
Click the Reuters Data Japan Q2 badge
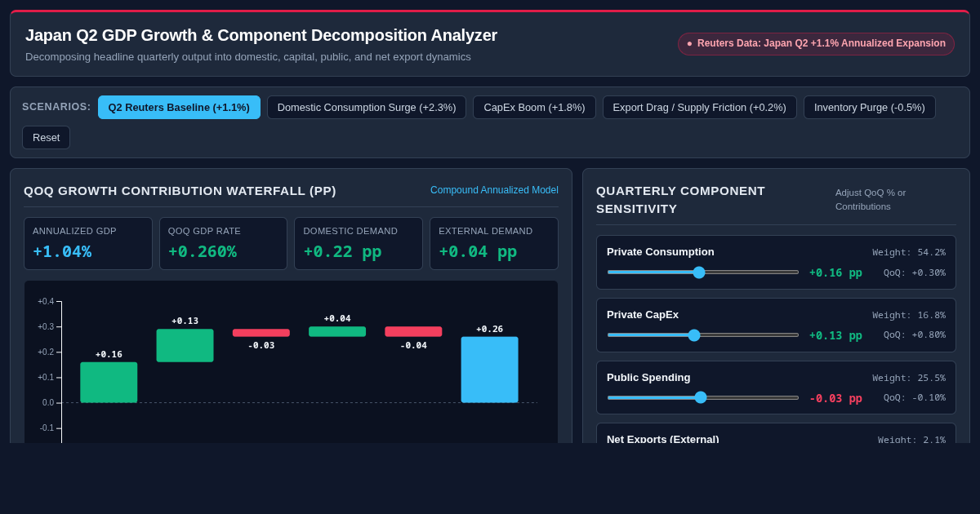[x=816, y=43]
